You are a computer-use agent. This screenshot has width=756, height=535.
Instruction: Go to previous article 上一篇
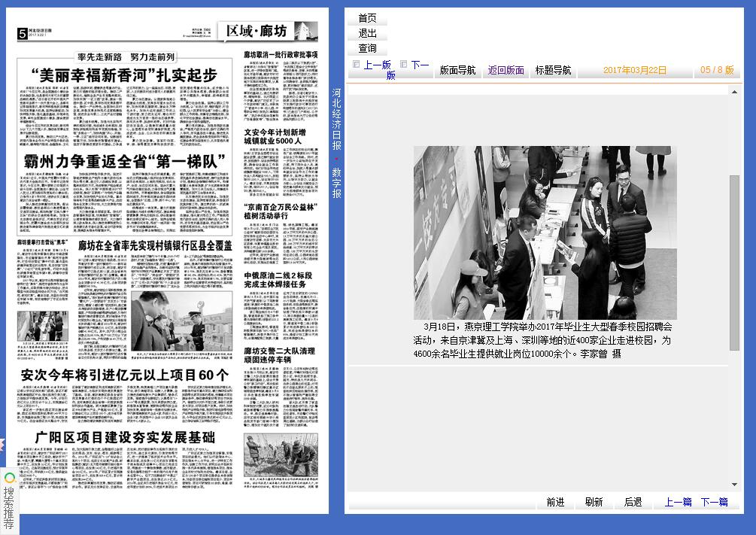coord(678,502)
